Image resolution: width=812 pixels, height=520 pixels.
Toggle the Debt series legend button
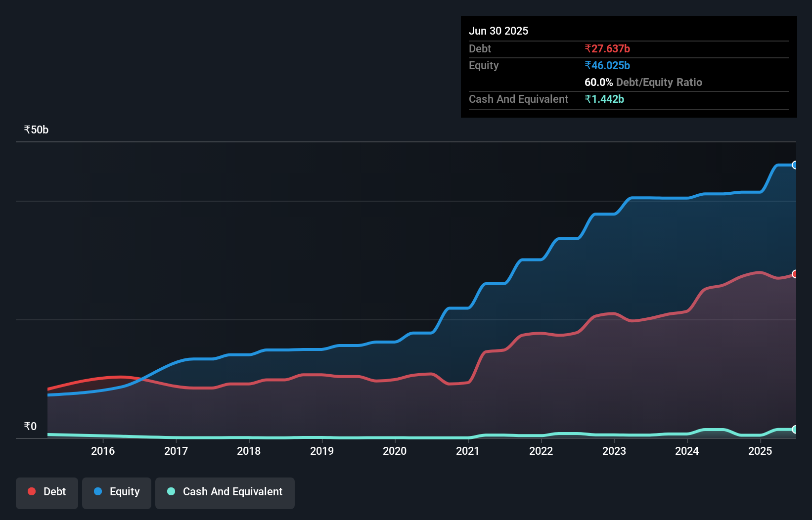pos(47,493)
